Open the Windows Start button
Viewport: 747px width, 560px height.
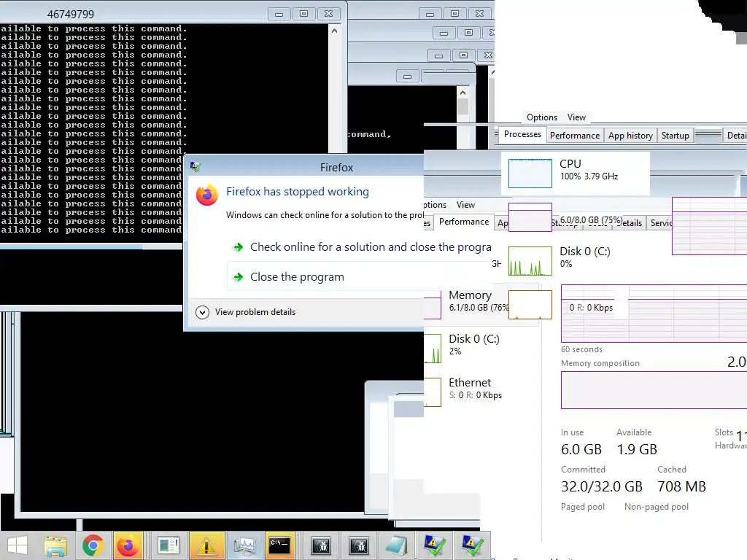(x=18, y=545)
